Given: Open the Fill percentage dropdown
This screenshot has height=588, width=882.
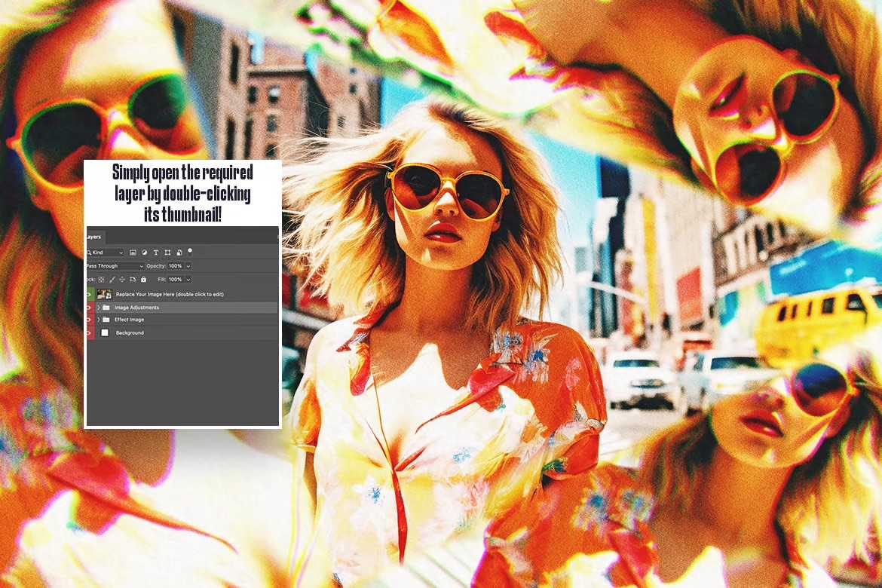Looking at the screenshot, I should point(188,280).
